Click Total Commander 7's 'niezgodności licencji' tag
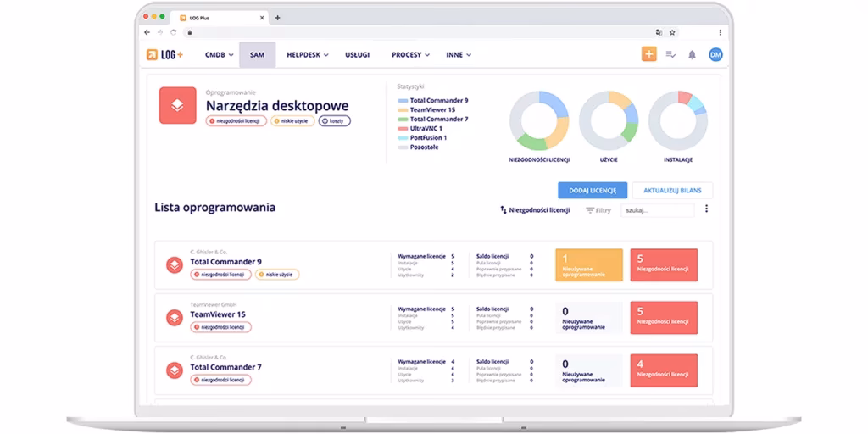 221,380
